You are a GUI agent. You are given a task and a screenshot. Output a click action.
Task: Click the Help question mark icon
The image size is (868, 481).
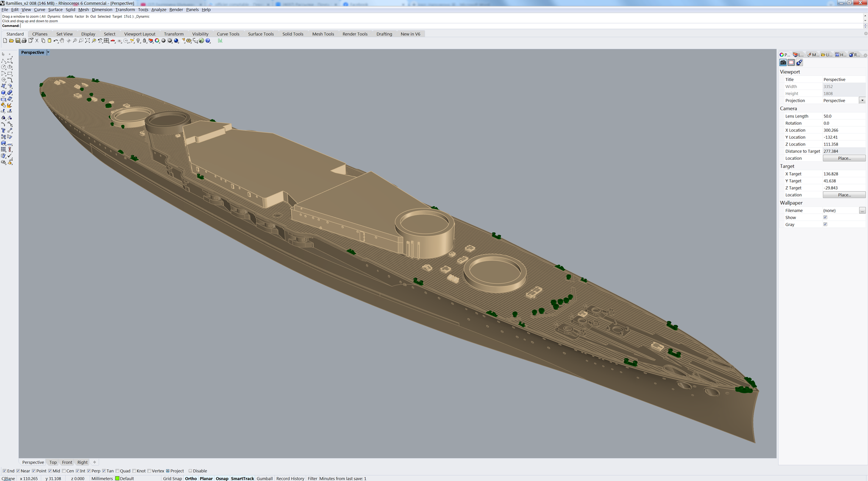tap(208, 41)
